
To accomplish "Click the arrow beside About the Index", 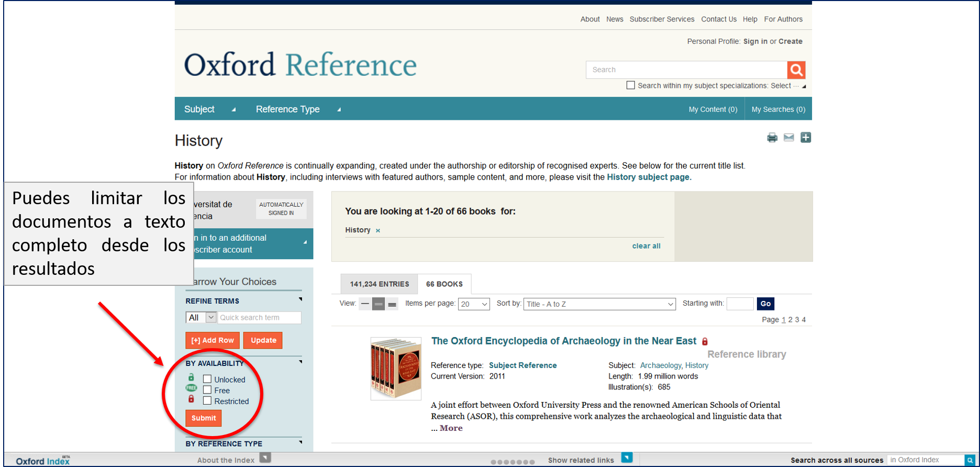I will (265, 458).
